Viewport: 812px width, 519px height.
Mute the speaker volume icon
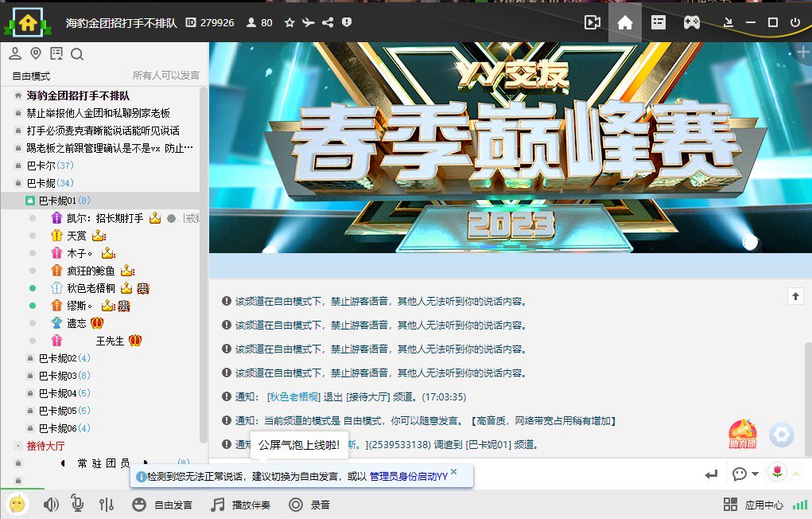pyautogui.click(x=51, y=505)
